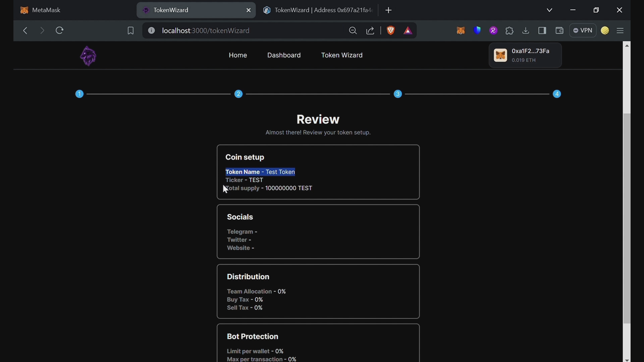Open a new browser tab
Screen dimensions: 644x362
click(x=388, y=10)
